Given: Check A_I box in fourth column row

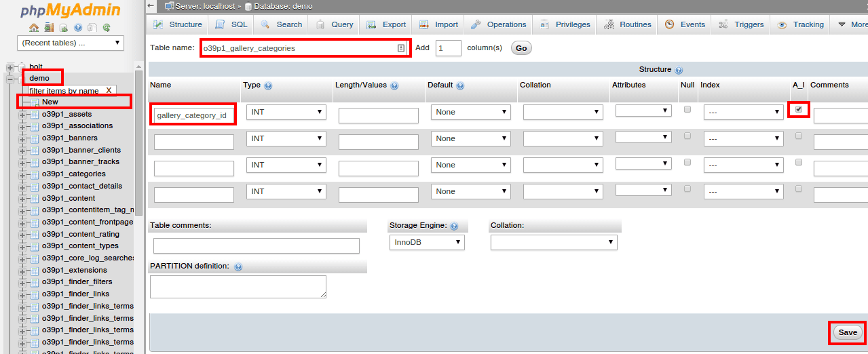Looking at the screenshot, I should (799, 189).
